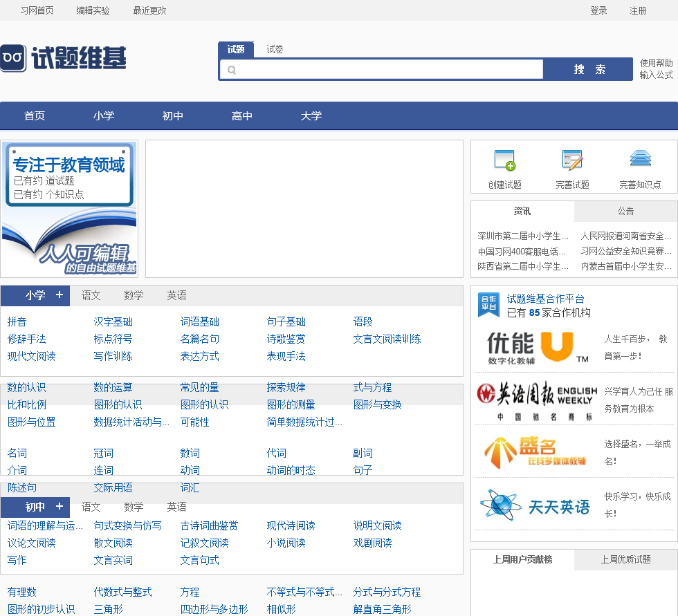Open the 冠词 topic link
This screenshot has height=616, width=678.
pyautogui.click(x=104, y=453)
